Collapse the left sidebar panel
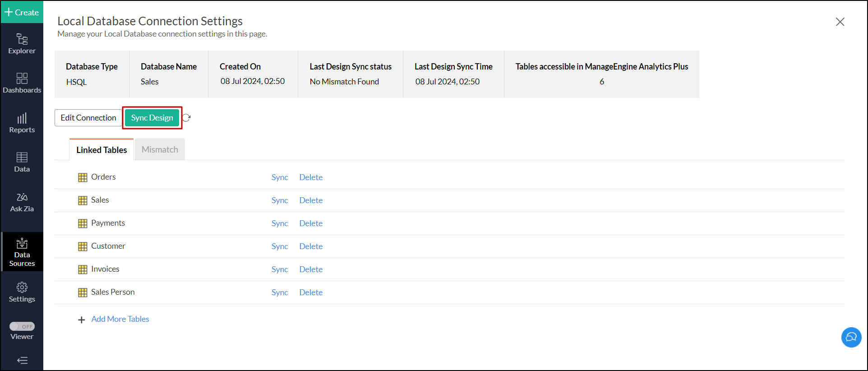 [x=22, y=360]
